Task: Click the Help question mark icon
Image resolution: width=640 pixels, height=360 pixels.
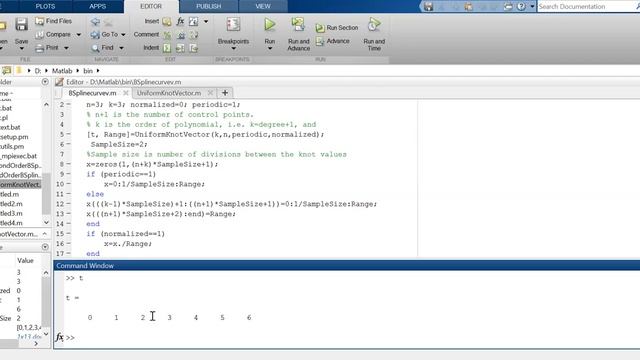Action: 521,7
